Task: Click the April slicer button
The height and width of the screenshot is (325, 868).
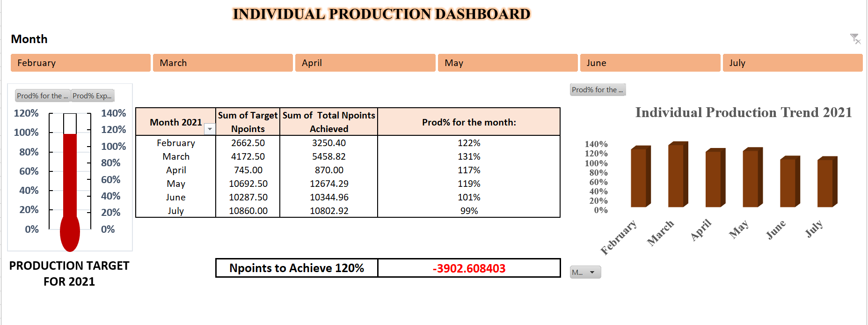Action: (365, 63)
